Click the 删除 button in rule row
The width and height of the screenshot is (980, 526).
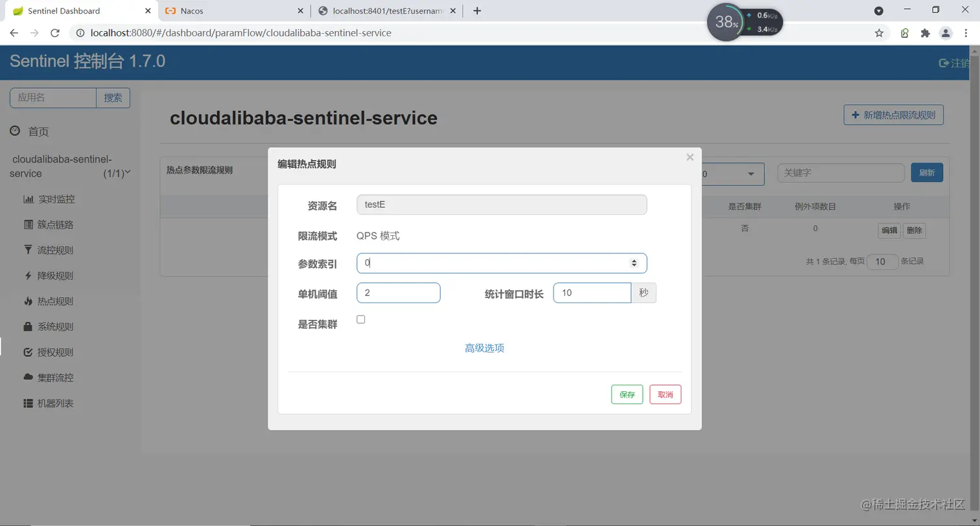click(x=914, y=231)
